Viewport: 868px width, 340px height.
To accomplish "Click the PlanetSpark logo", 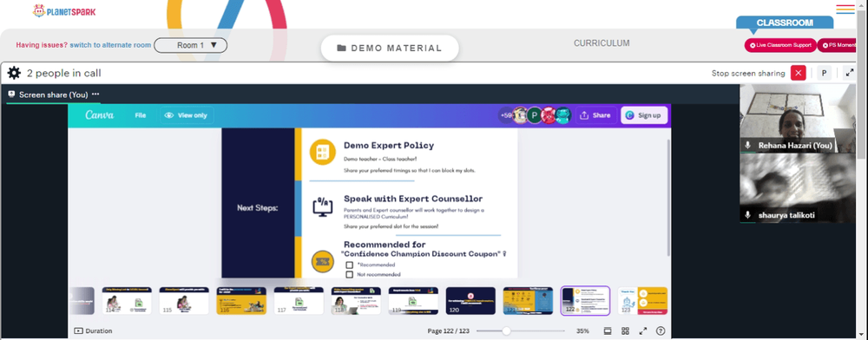I will coord(64,11).
